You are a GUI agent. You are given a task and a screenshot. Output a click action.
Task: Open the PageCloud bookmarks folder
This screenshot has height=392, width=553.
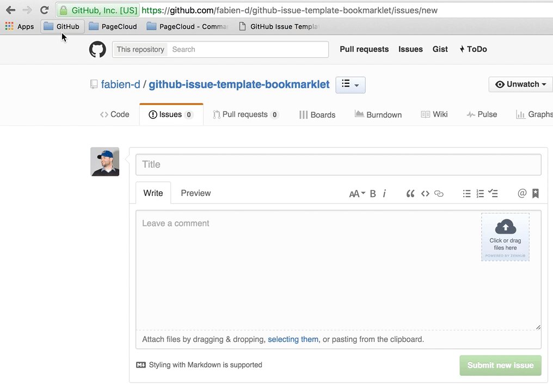[113, 27]
